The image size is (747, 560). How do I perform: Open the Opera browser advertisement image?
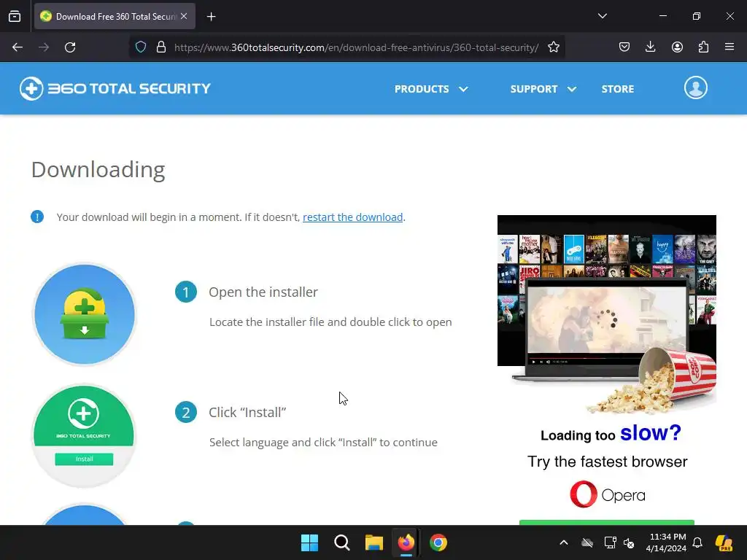[606, 314]
